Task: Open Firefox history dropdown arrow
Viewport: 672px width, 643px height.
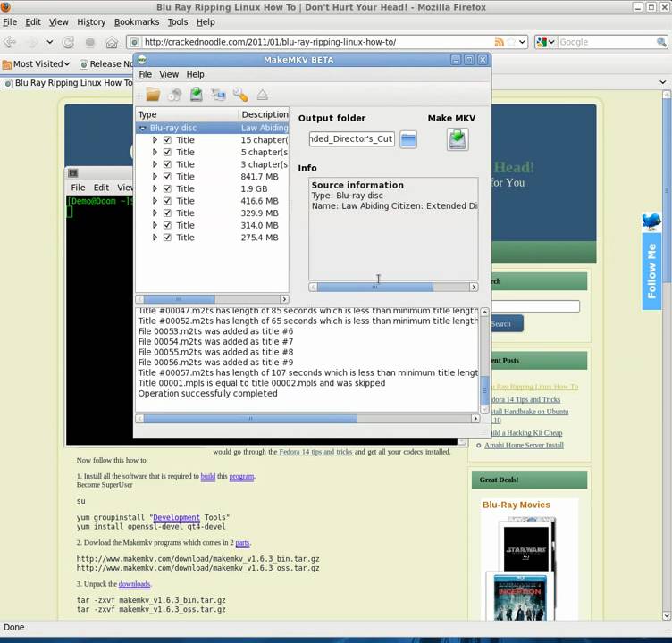Action: (50, 42)
